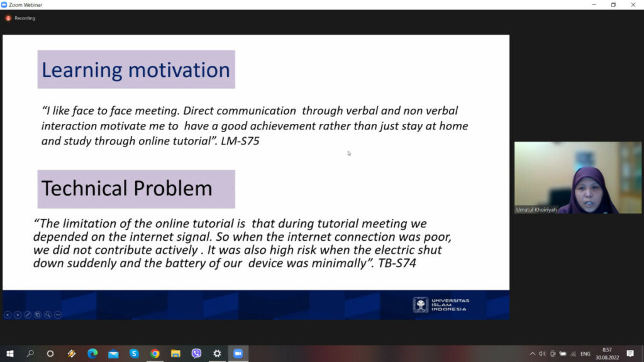Switch to Google Chrome in taskbar

[155, 354]
